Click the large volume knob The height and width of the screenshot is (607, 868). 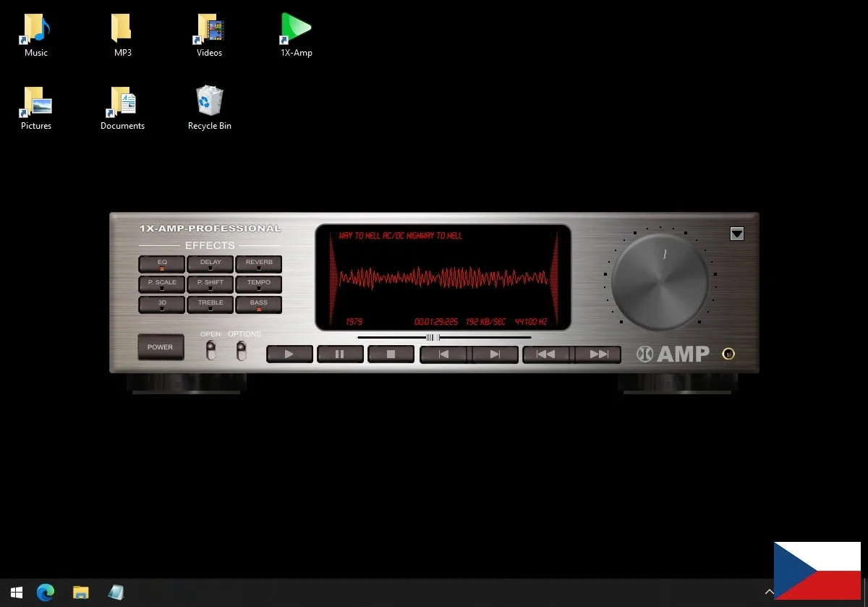(x=660, y=282)
